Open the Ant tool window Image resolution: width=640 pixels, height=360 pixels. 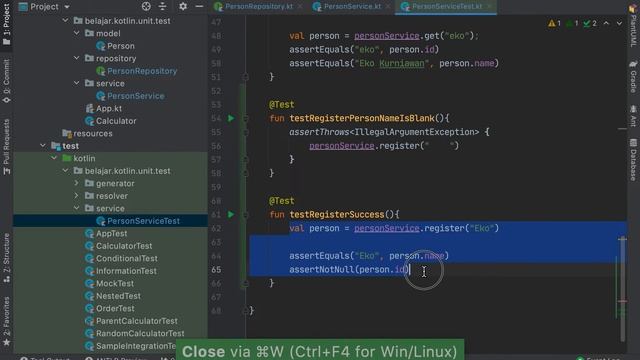coord(633,116)
